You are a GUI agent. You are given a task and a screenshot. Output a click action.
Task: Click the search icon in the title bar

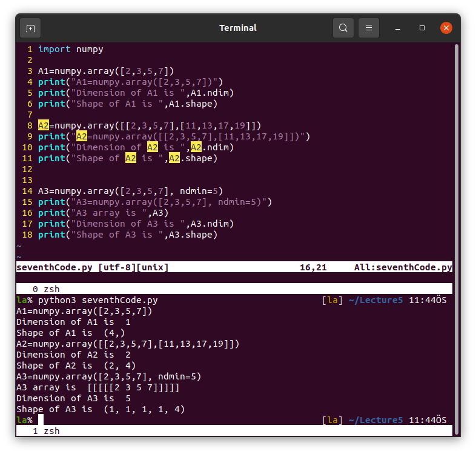[343, 28]
